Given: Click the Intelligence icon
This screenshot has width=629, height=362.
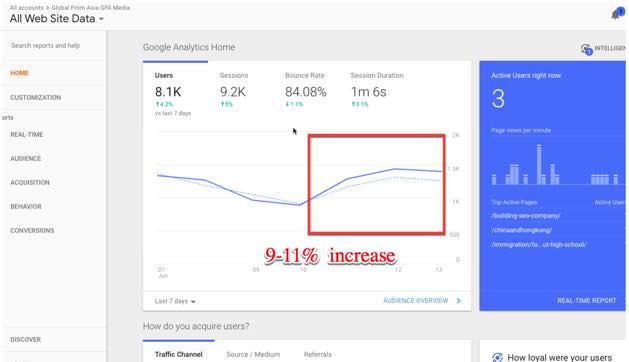Looking at the screenshot, I should (x=586, y=49).
